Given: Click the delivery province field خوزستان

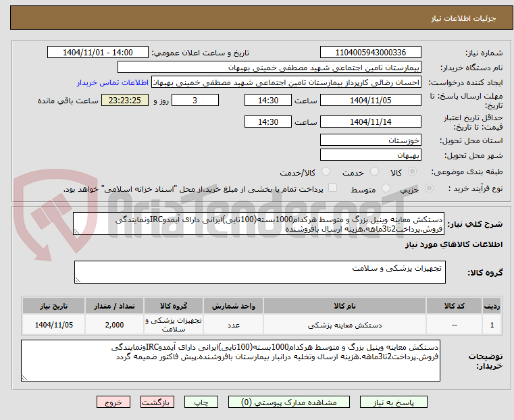Looking at the screenshot, I should click(370, 140).
